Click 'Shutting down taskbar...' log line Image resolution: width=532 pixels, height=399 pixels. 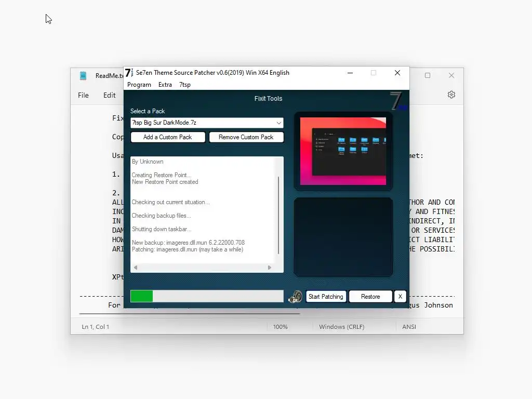click(x=162, y=229)
